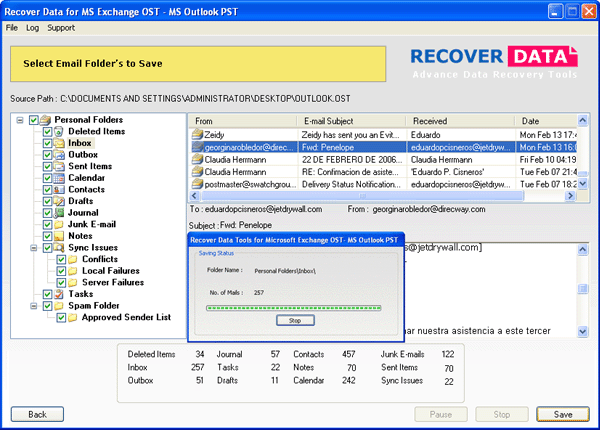Uncheck the Approved Sender List checkbox
This screenshot has width=600, height=430.
(x=61, y=318)
